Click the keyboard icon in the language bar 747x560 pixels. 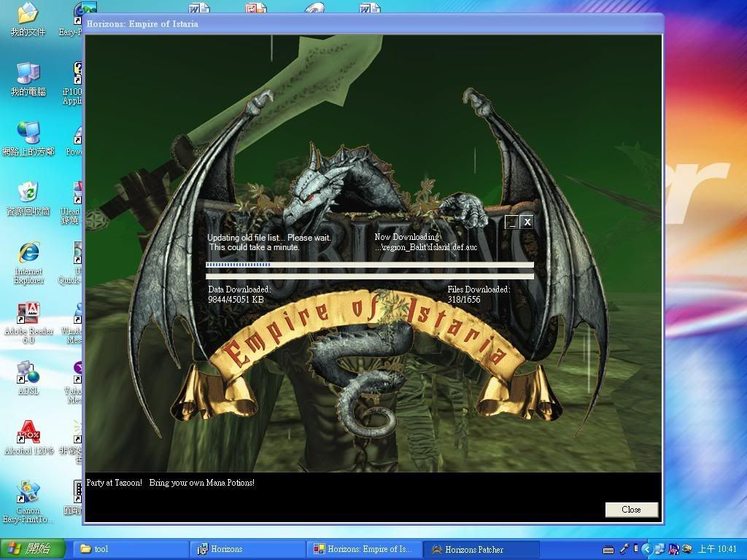coord(608,550)
